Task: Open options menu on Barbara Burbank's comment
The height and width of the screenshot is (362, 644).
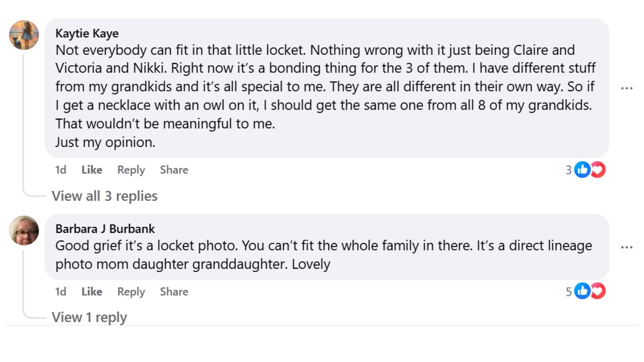Action: tap(626, 247)
